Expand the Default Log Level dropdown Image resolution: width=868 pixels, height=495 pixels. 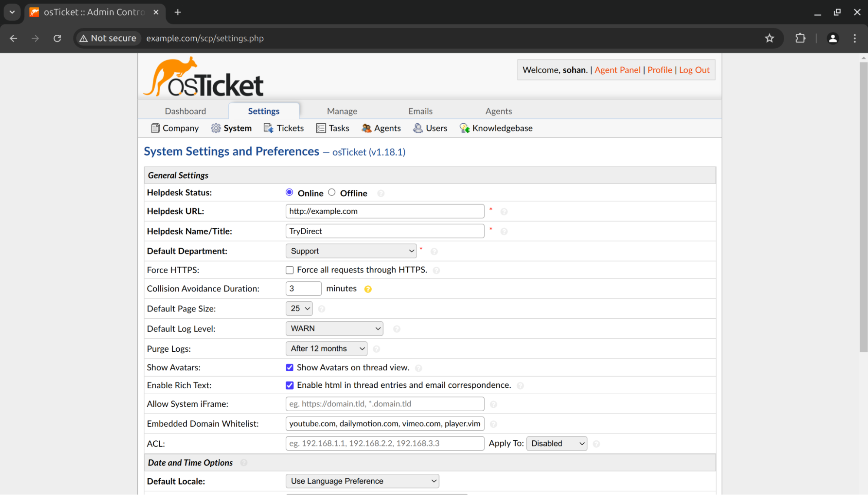point(334,328)
